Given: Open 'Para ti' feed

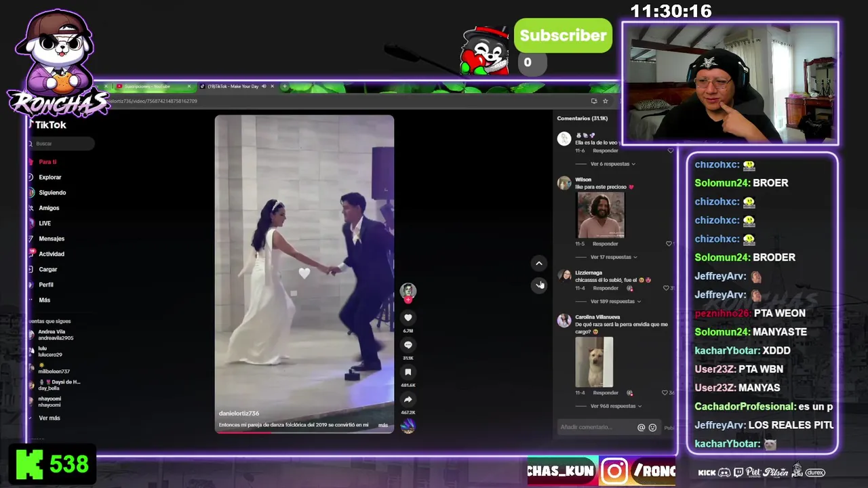Looking at the screenshot, I should click(x=47, y=162).
